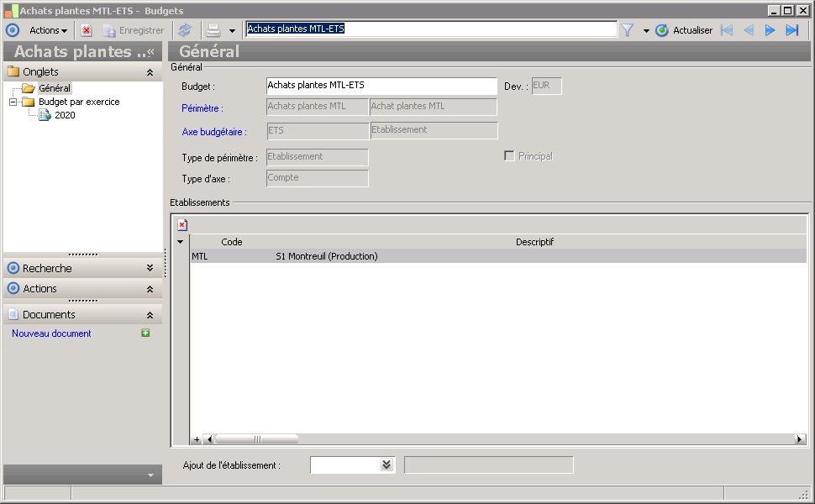The image size is (815, 504).
Task: Click the Nouveau document link
Action: coord(51,333)
